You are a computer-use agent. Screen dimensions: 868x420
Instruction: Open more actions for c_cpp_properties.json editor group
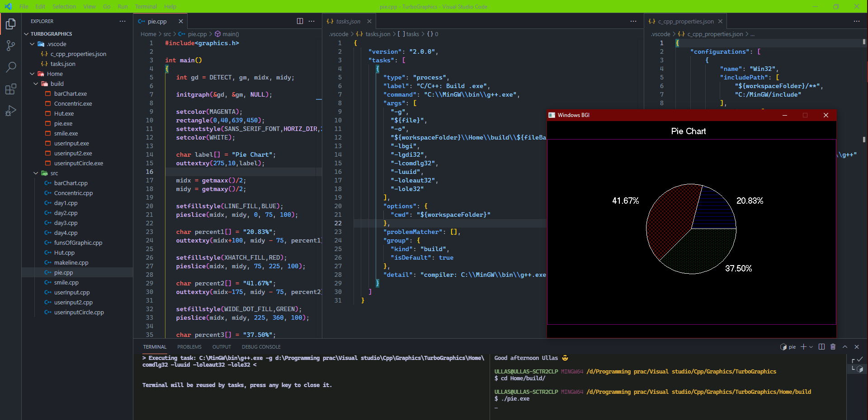[x=857, y=21]
